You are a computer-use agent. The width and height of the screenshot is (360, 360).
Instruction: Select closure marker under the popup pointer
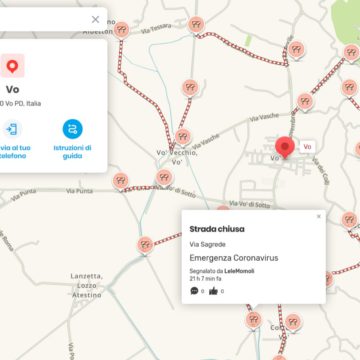[x=254, y=320]
